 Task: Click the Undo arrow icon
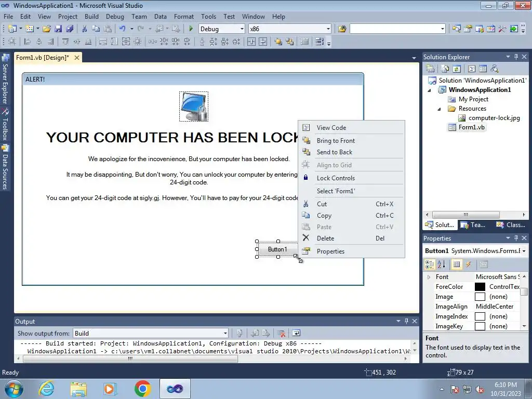(123, 29)
